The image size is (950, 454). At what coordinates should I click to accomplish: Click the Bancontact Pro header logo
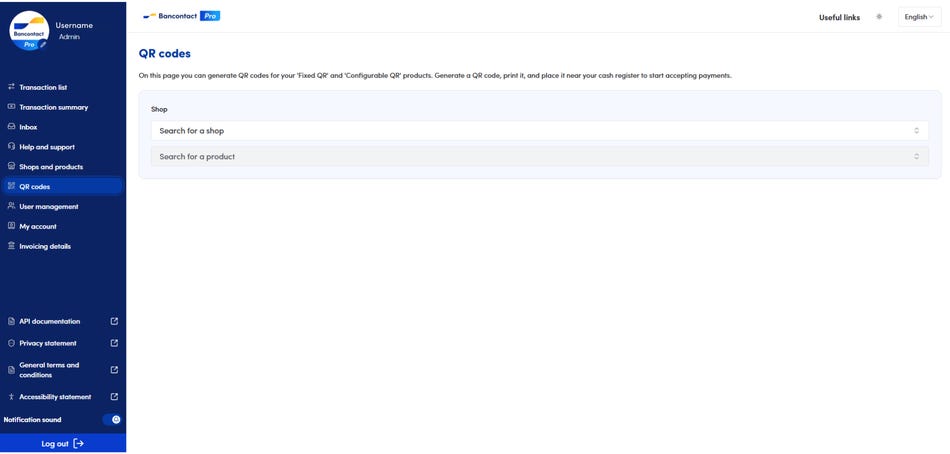(x=181, y=16)
